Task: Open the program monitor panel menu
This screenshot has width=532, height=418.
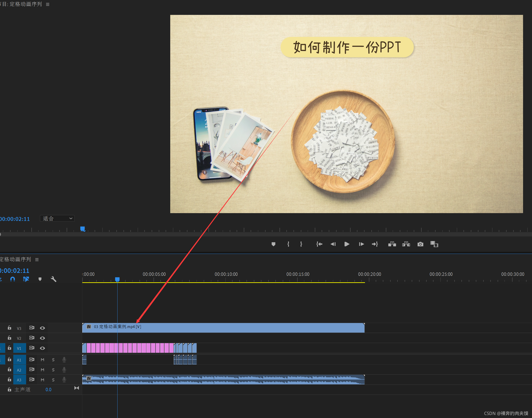Action: pyautogui.click(x=47, y=4)
